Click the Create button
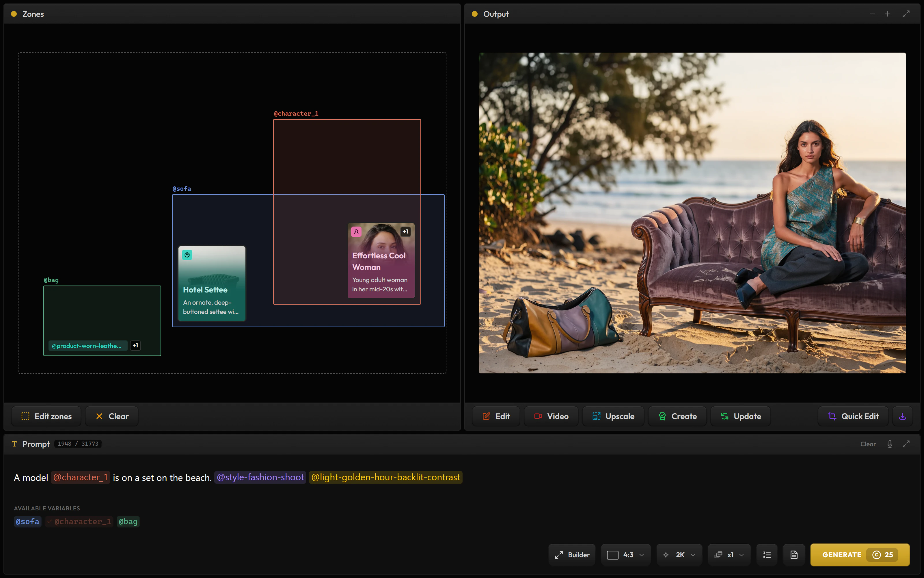This screenshot has width=924, height=578. 677,416
